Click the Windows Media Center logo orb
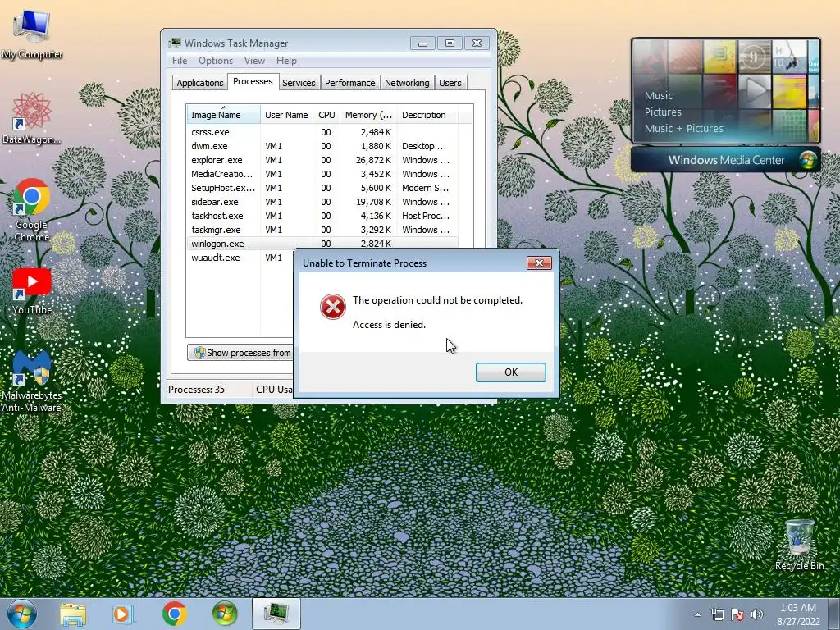Screen dimensions: 840x630 click(x=807, y=160)
